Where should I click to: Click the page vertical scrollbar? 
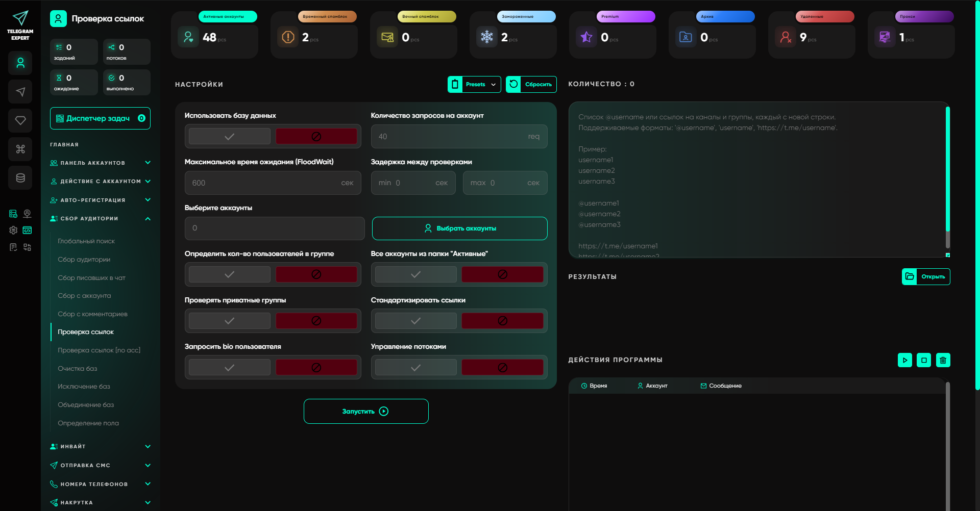tap(977, 196)
